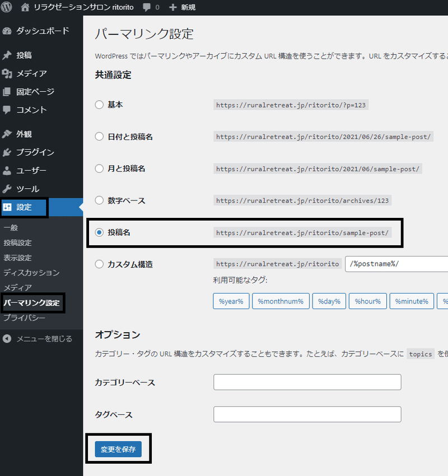The width and height of the screenshot is (448, 476).
Task: Go to メディア settings submenu
Action: tap(17, 287)
